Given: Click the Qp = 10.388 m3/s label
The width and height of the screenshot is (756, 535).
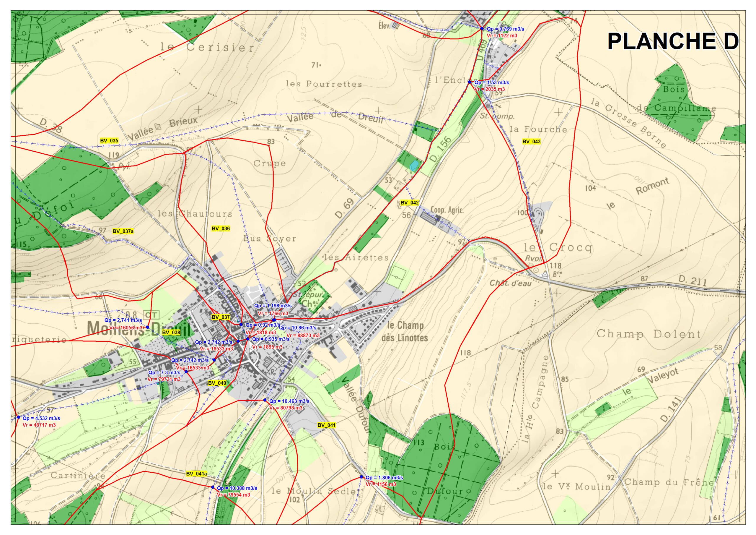Looking at the screenshot, I should pyautogui.click(x=237, y=489).
